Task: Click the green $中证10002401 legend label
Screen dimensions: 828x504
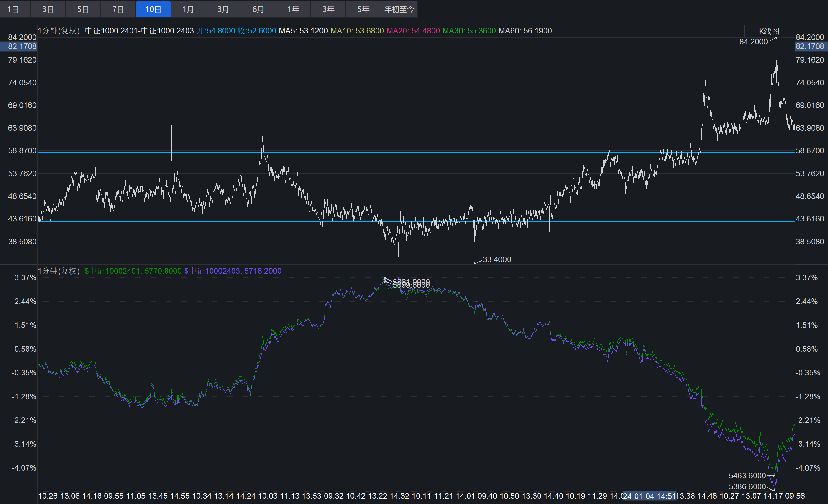Action: click(x=133, y=271)
